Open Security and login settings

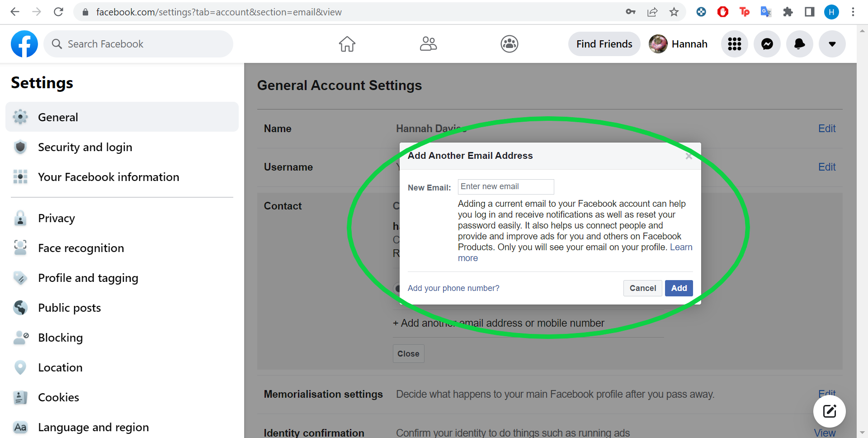[x=122, y=147]
